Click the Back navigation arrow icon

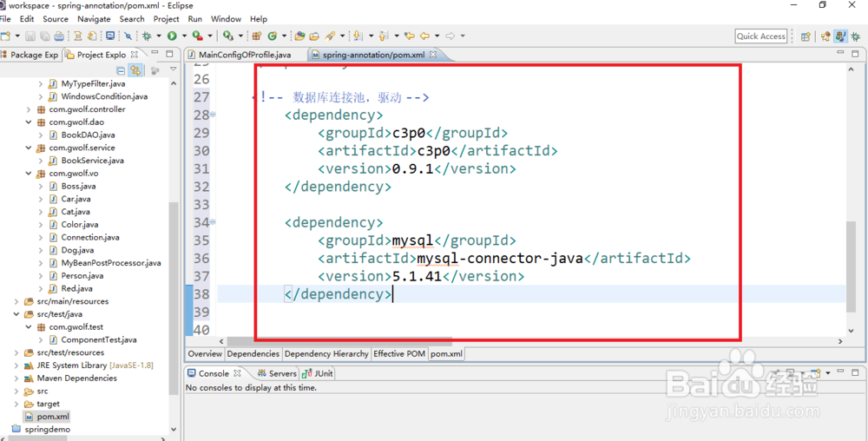(x=424, y=36)
